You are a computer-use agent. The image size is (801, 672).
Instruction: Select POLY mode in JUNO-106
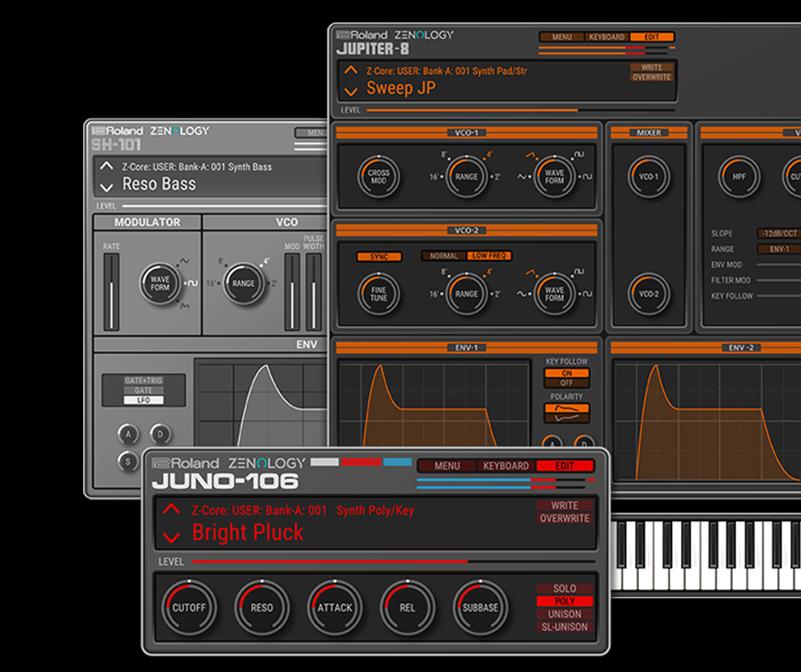tap(565, 601)
